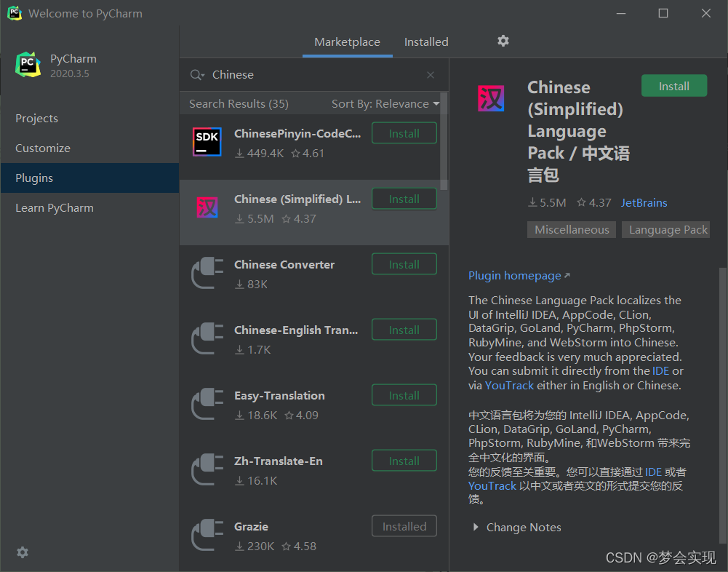This screenshot has height=572, width=728.
Task: Open the Projects section
Action: [x=89, y=118]
